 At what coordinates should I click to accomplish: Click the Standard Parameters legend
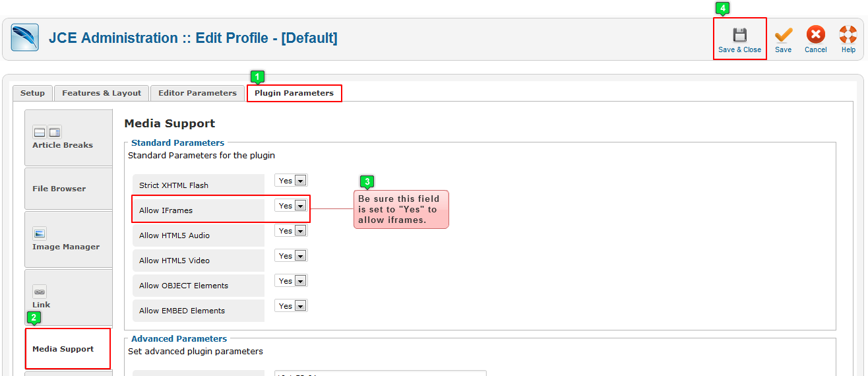pos(177,142)
